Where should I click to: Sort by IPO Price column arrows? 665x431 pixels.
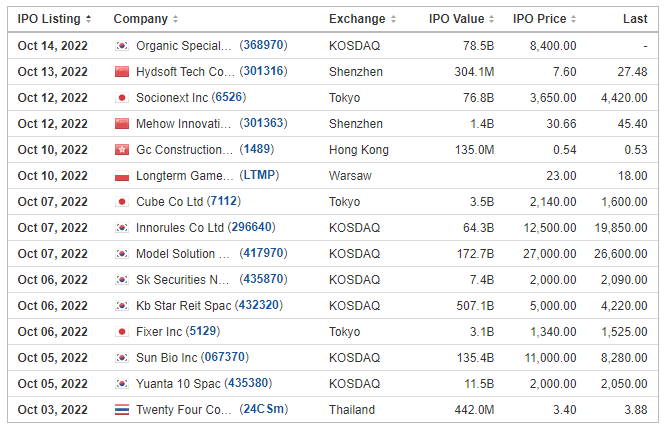click(x=573, y=19)
